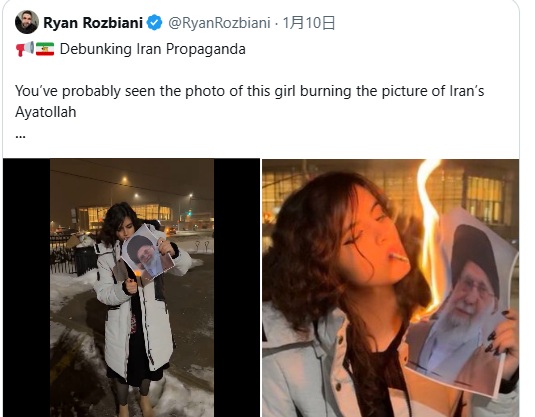Viewport: 535px width, 417px height.
Task: Click the red megaphone emoji
Action: coord(24,49)
